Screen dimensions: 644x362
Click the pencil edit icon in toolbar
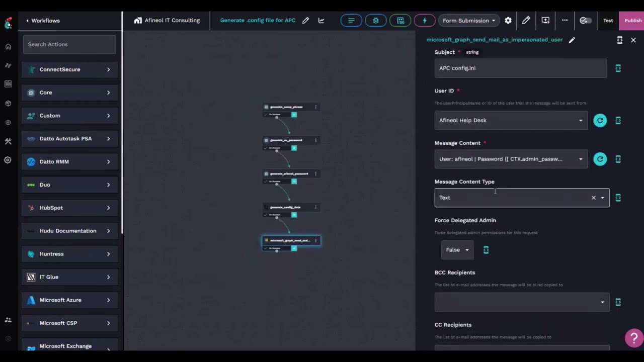click(x=526, y=21)
